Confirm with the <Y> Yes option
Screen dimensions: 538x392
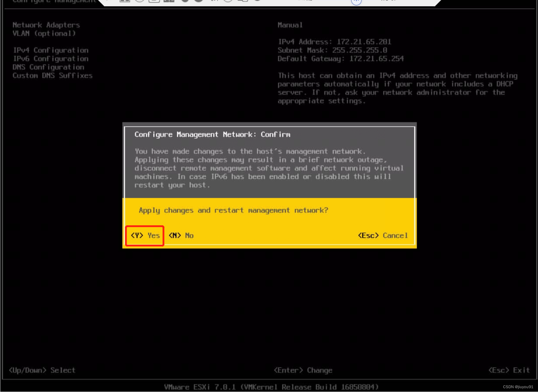point(145,235)
